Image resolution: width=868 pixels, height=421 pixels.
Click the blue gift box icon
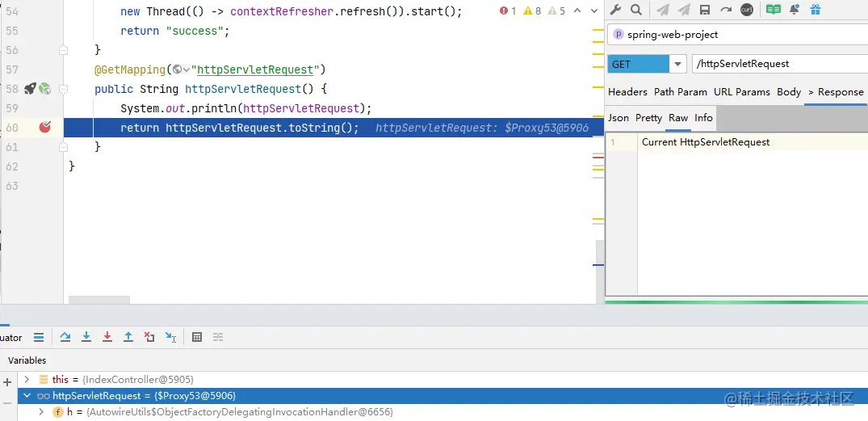815,10
